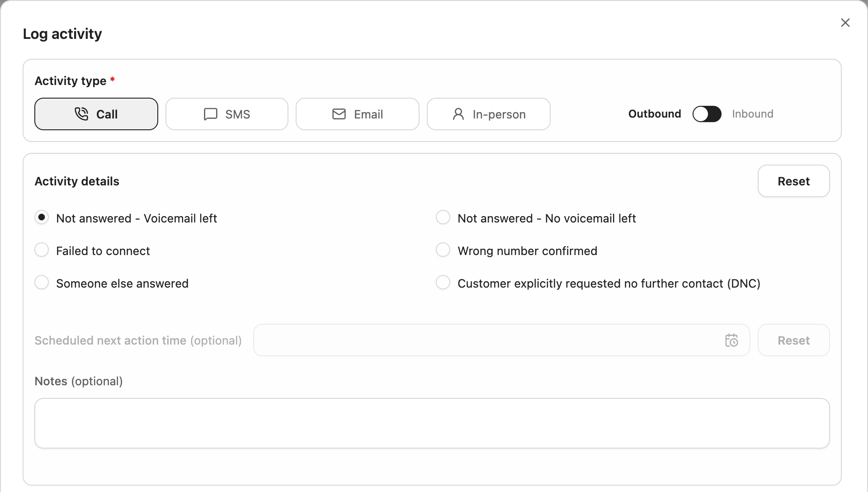Pick the Email activity type
Image resolution: width=868 pixels, height=492 pixels.
pyautogui.click(x=358, y=114)
